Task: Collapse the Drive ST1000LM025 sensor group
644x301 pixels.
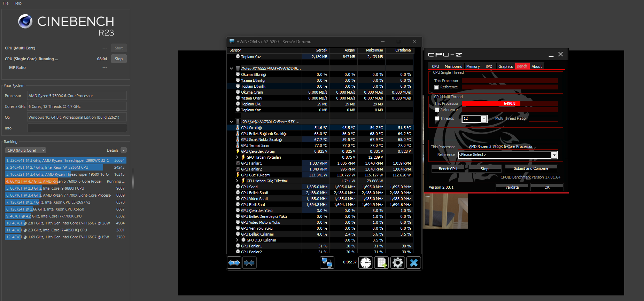Action: click(231, 69)
